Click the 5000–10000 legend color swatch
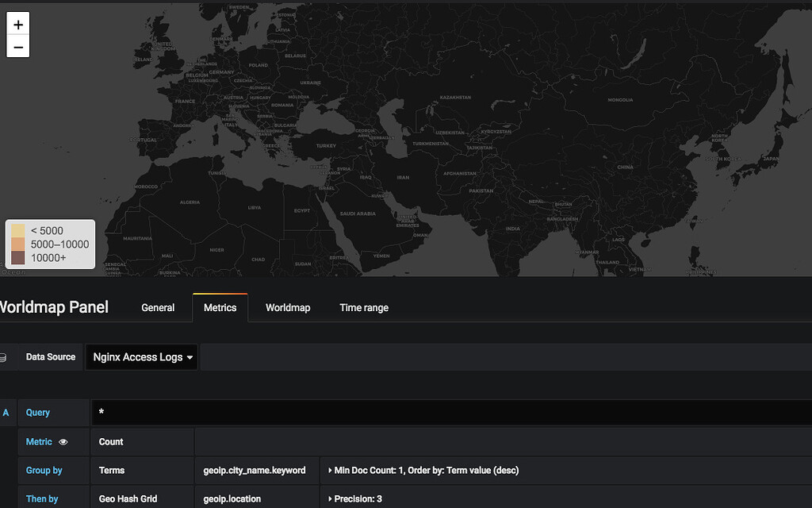Viewport: 812px width, 508px height. point(18,244)
